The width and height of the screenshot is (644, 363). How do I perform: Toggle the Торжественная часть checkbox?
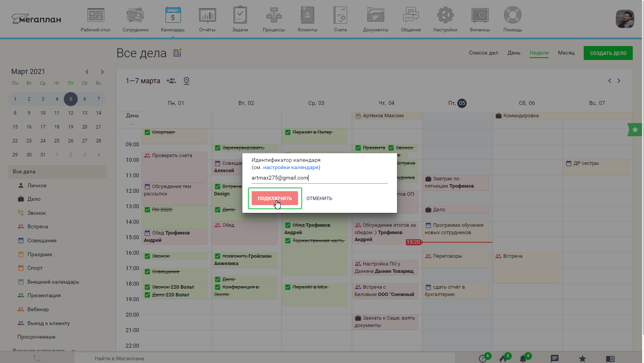[x=288, y=241]
